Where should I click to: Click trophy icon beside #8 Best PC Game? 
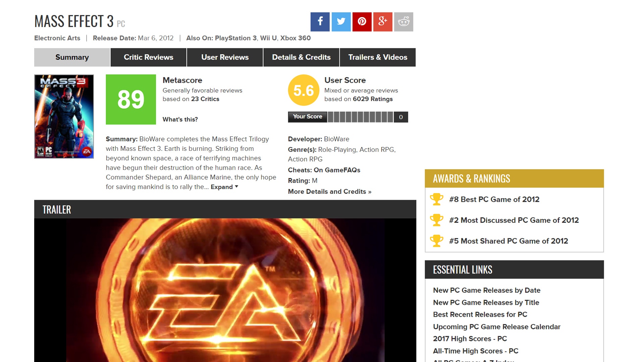tap(437, 199)
